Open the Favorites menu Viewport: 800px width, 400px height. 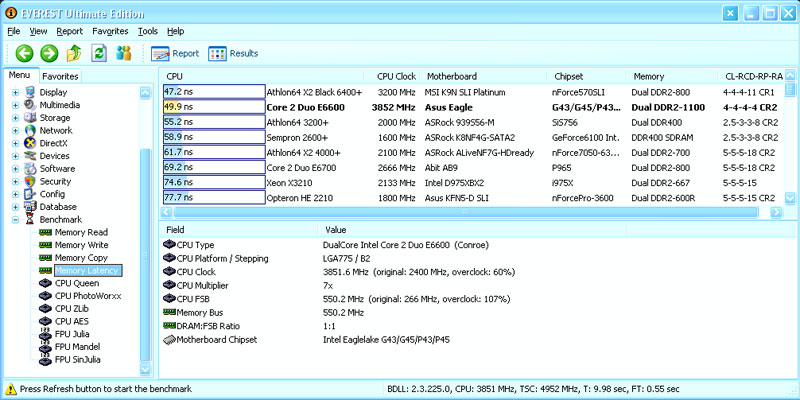[x=110, y=31]
